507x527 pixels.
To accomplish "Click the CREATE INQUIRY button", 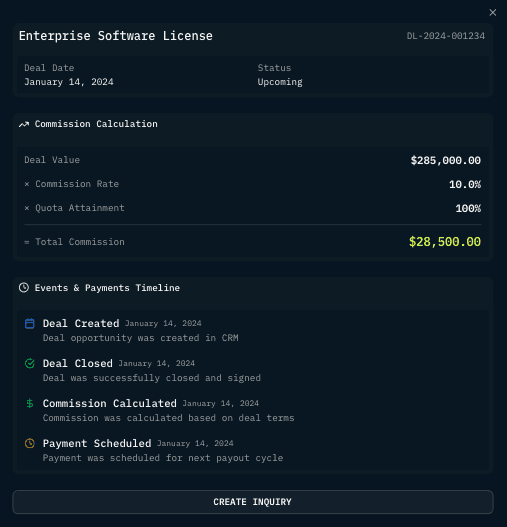I will click(253, 502).
